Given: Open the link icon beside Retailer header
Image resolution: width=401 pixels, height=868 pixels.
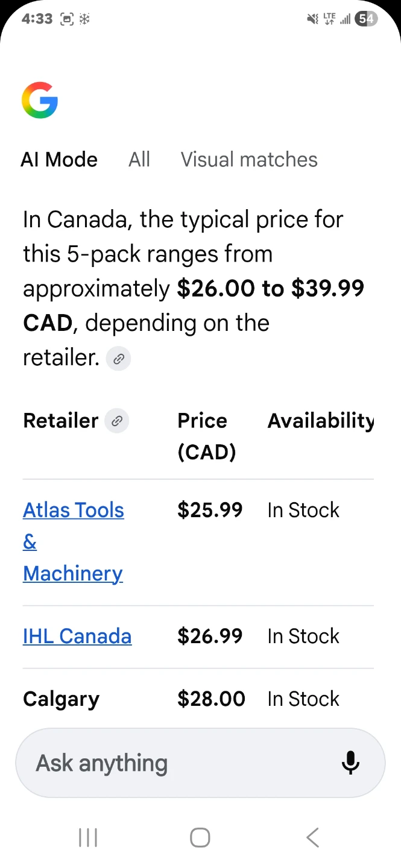Looking at the screenshot, I should pos(117,421).
